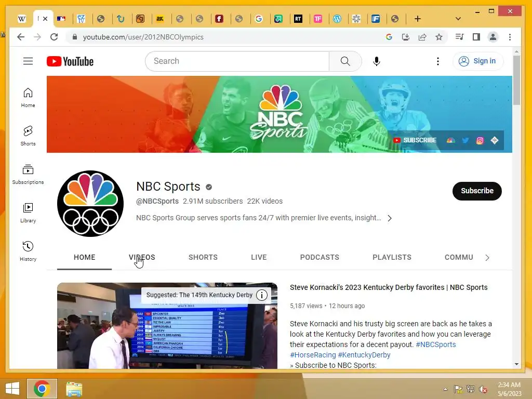Switch to the Google tab
The image size is (532, 399).
click(259, 19)
